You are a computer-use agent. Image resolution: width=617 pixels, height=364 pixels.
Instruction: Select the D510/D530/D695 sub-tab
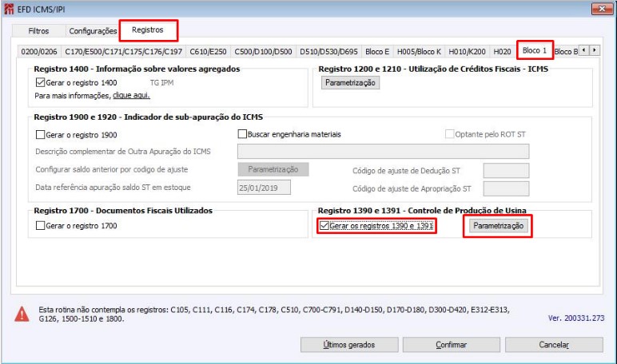pos(328,52)
